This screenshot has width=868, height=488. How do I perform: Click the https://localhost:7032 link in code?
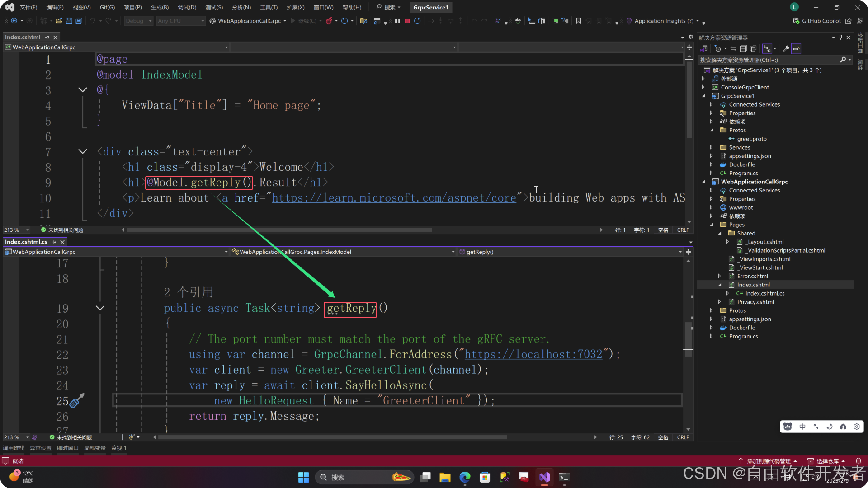533,354
